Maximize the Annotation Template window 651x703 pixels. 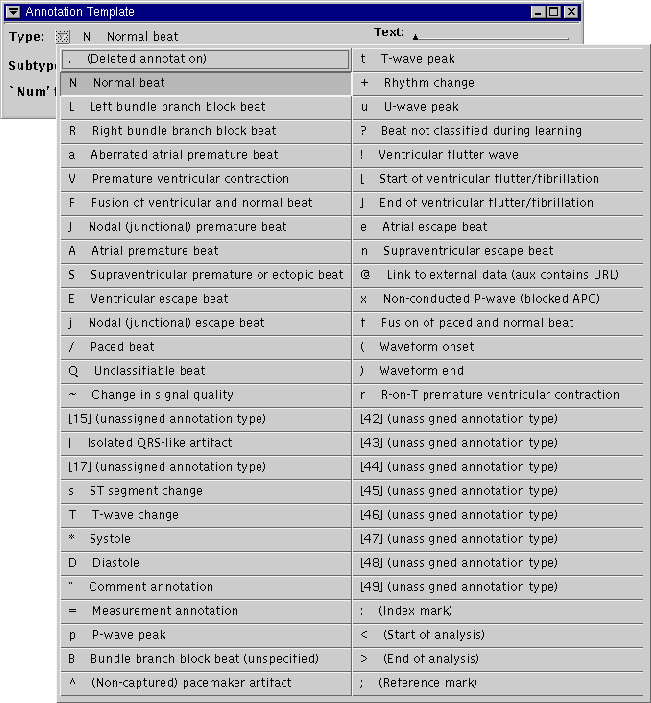tap(554, 12)
